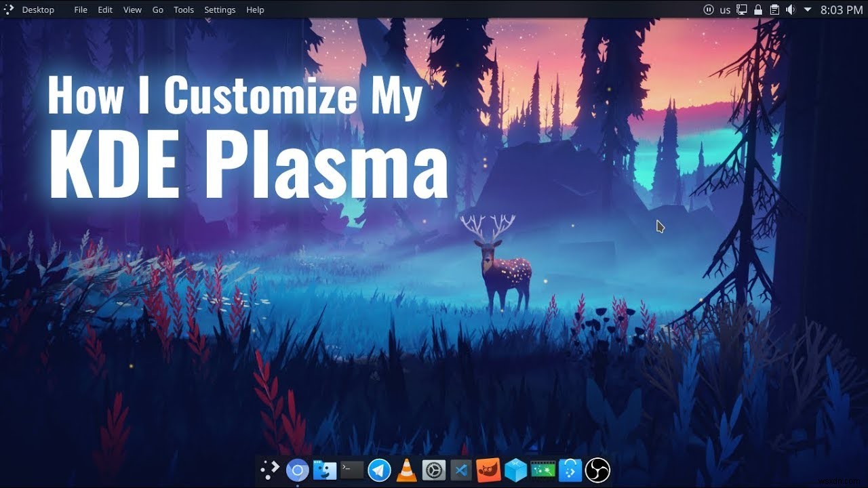Launch the terminal from the dock
868x488 pixels.
click(352, 469)
